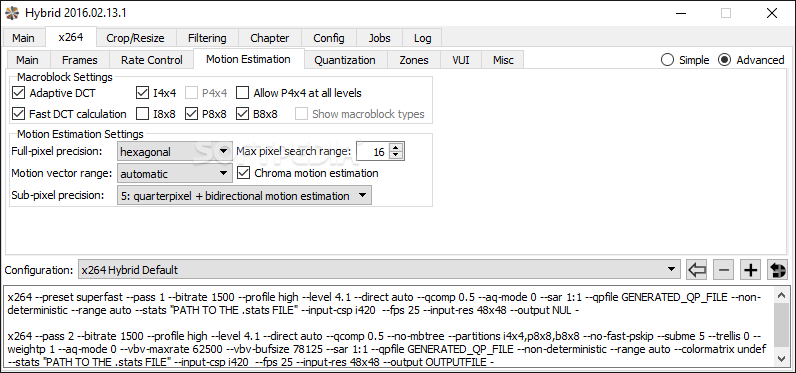Click the left arrow configuration icon
796x373 pixels.
(x=697, y=270)
